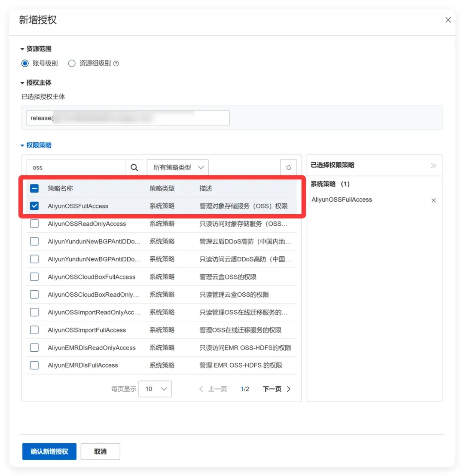Image resolution: width=464 pixels, height=476 pixels.
Task: Check AliyunOSSReadOnlyAccess policy checkbox
Action: coord(34,224)
